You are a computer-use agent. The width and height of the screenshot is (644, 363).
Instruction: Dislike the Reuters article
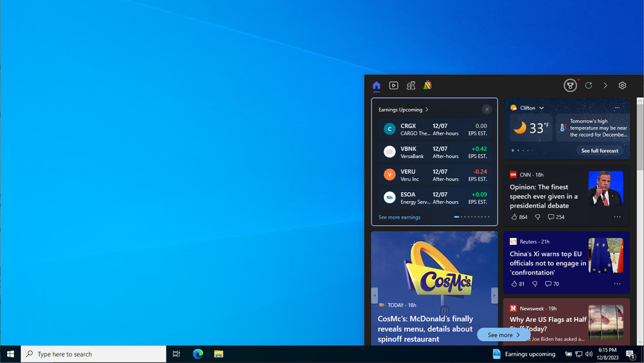[535, 284]
